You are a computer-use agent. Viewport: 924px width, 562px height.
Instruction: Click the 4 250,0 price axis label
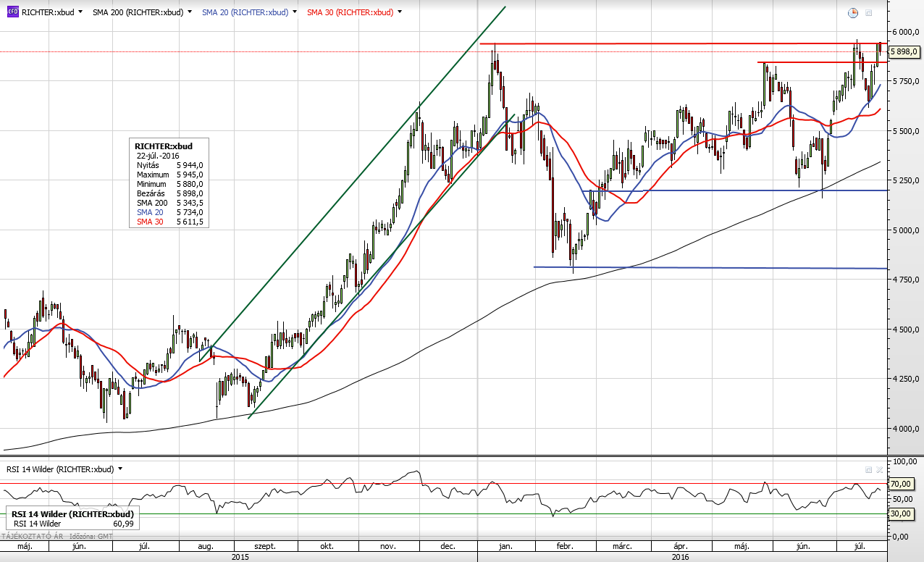point(904,379)
